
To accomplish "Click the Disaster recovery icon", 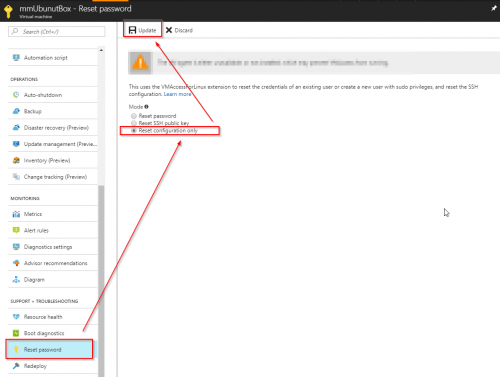I will point(16,127).
